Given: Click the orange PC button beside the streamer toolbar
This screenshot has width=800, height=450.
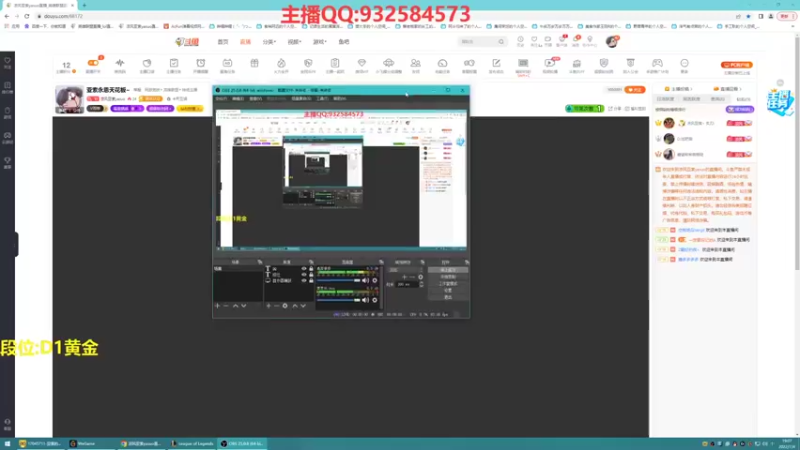Looking at the screenshot, I should pos(737,65).
